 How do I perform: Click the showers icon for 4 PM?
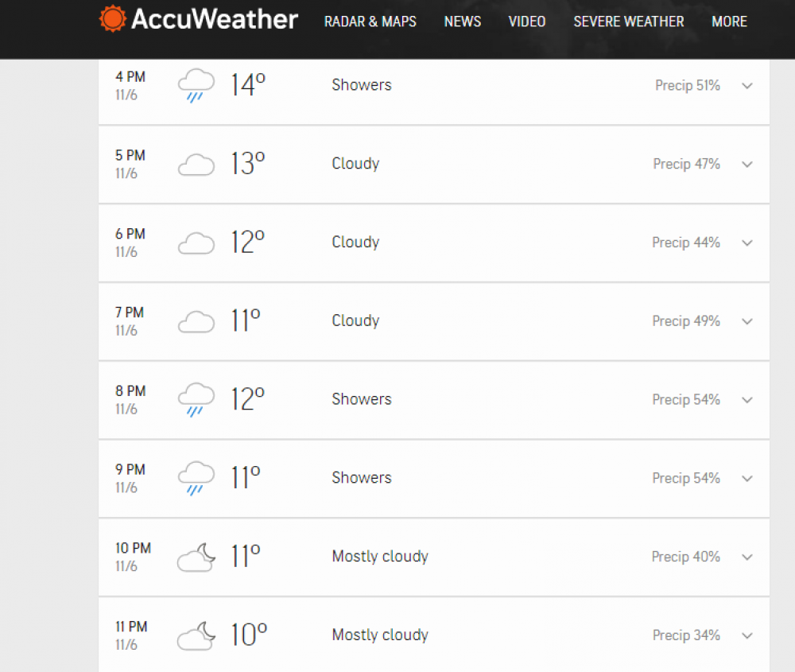196,85
